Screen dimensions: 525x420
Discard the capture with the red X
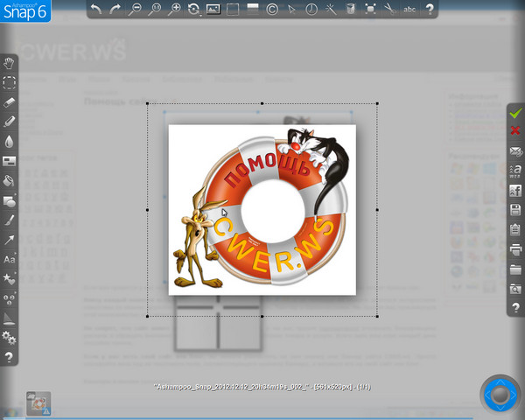pos(515,131)
